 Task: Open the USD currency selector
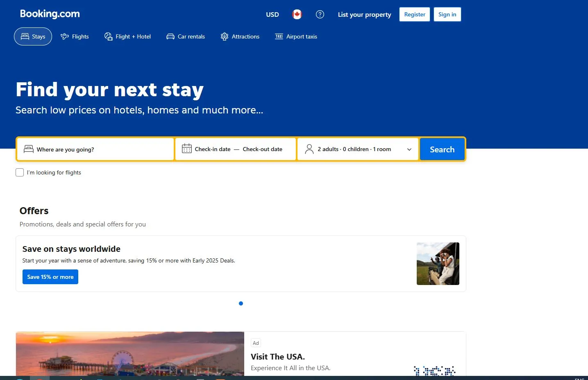pyautogui.click(x=272, y=14)
